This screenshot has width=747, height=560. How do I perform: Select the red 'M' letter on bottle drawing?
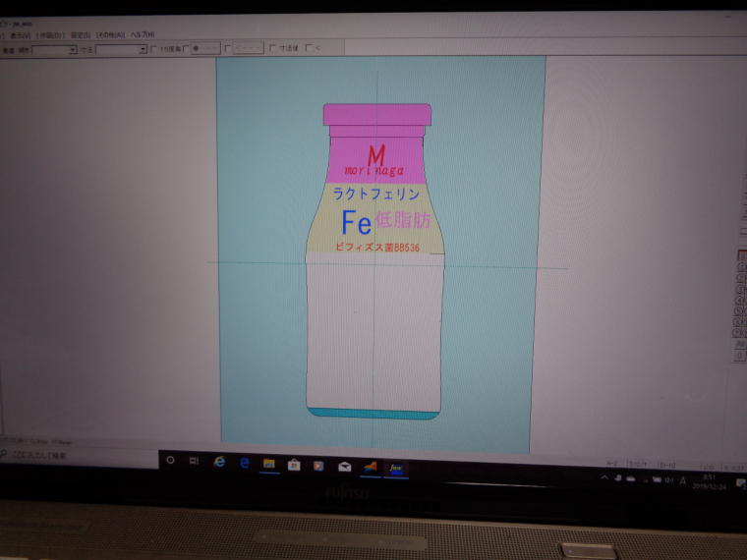coord(376,155)
